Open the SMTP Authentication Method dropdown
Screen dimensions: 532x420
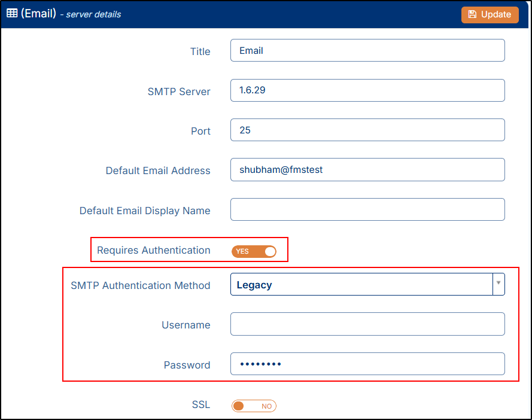click(361, 285)
